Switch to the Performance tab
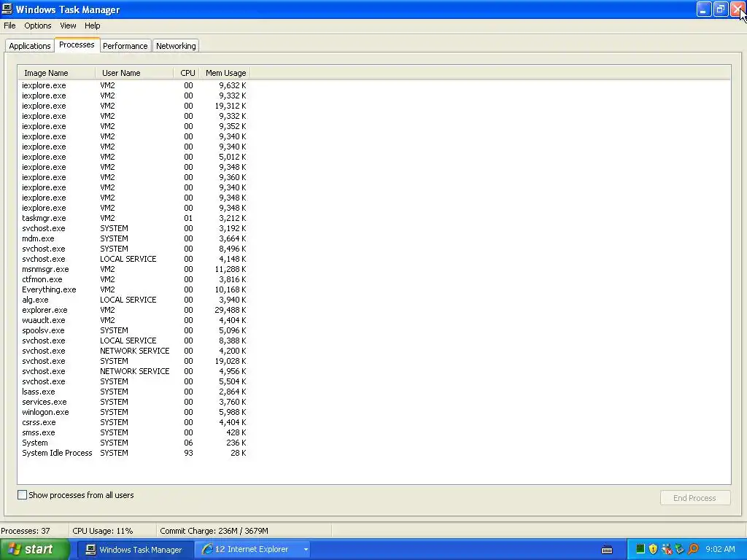Screen dimensions: 747x560 125,46
